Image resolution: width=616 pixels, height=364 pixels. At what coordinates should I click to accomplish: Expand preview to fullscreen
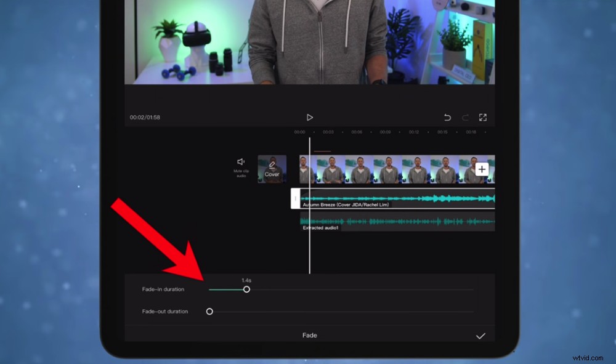click(x=483, y=116)
